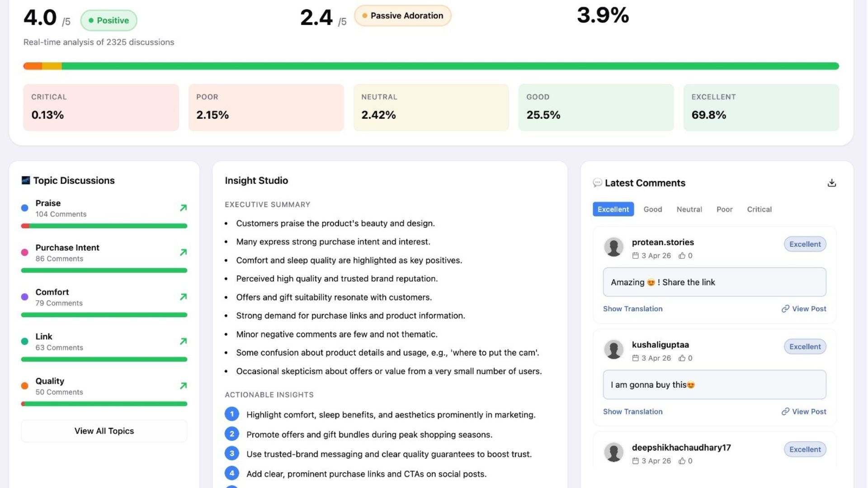Open the Link topic arrow icon

tap(183, 341)
